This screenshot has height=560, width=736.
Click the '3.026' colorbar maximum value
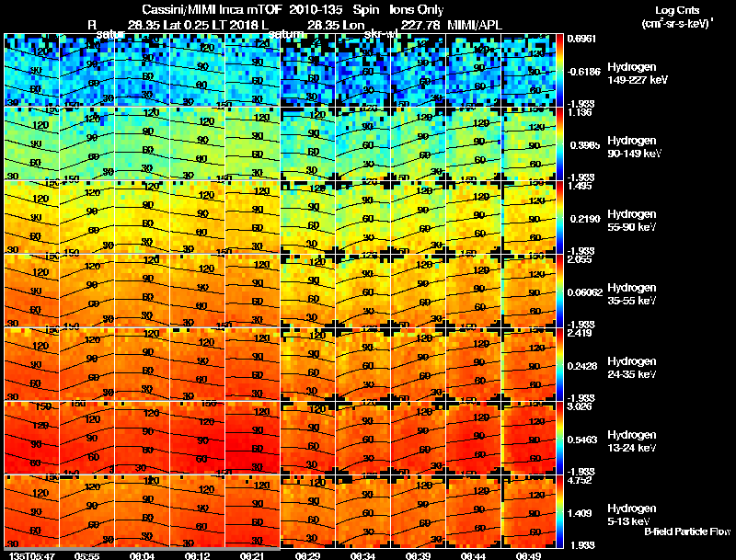pos(580,406)
